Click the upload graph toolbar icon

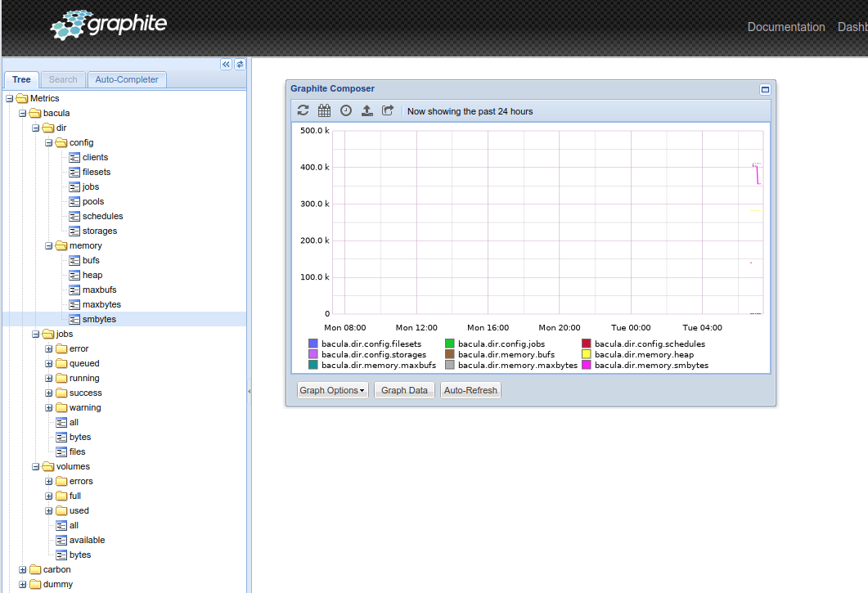coord(367,110)
